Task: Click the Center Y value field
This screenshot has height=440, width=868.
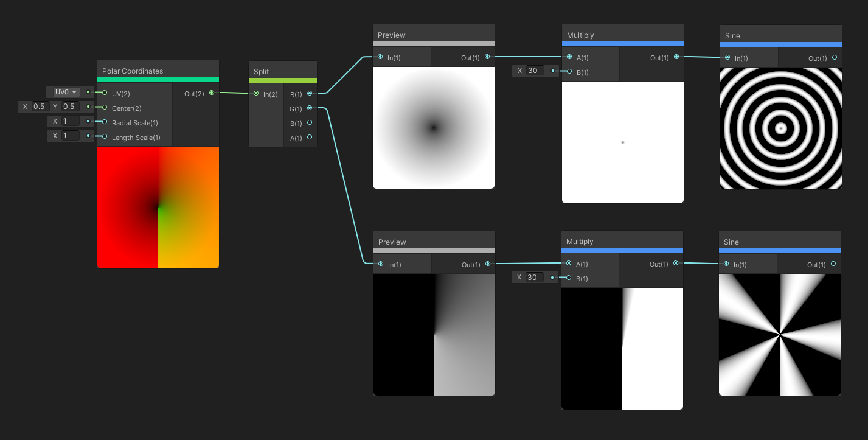Action: coord(69,107)
